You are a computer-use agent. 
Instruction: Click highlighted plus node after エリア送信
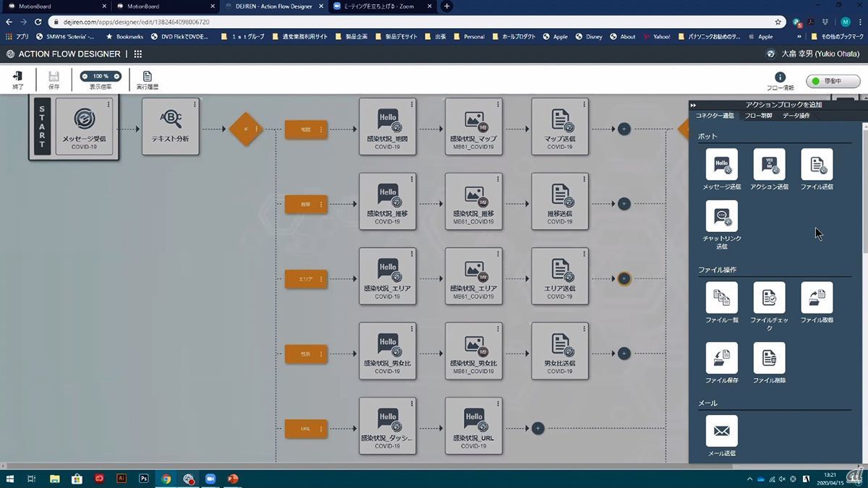[624, 279]
